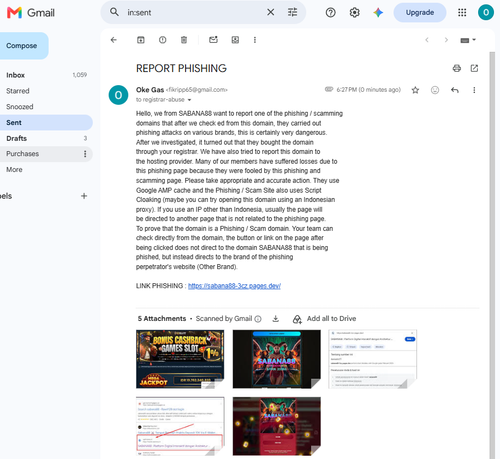The height and width of the screenshot is (459, 500).
Task: Click the 6:27 PM timestamp
Action: pos(368,90)
